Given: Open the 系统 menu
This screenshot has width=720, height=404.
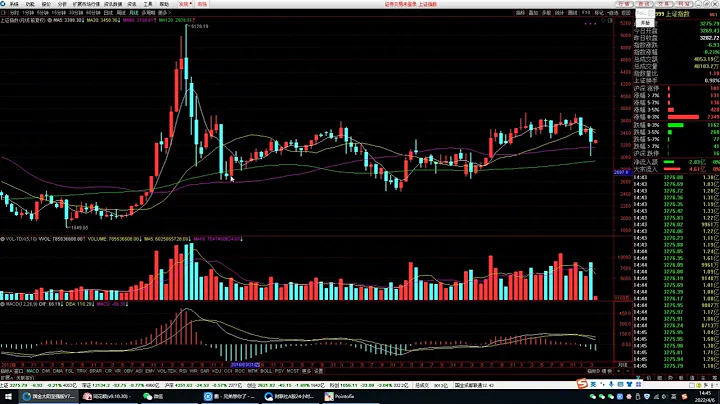Looking at the screenshot, I should pos(14,4).
